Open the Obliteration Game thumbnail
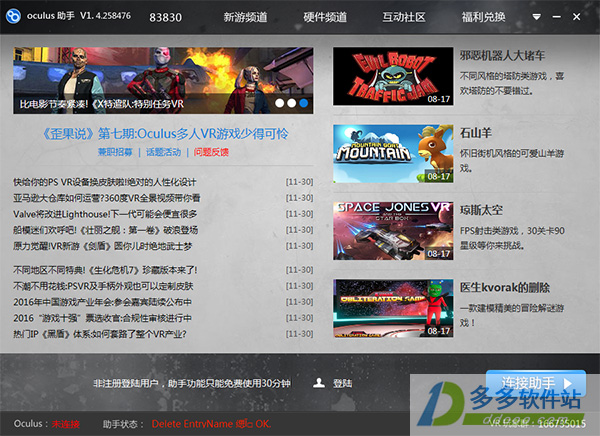The height and width of the screenshot is (436, 600). tap(393, 308)
